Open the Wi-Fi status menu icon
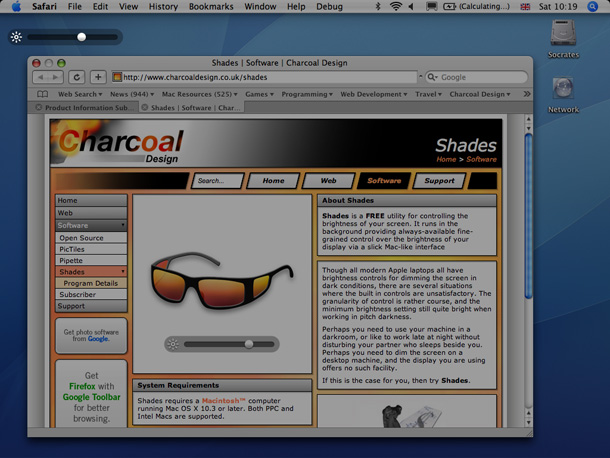This screenshot has height=458, width=610. tap(395, 6)
